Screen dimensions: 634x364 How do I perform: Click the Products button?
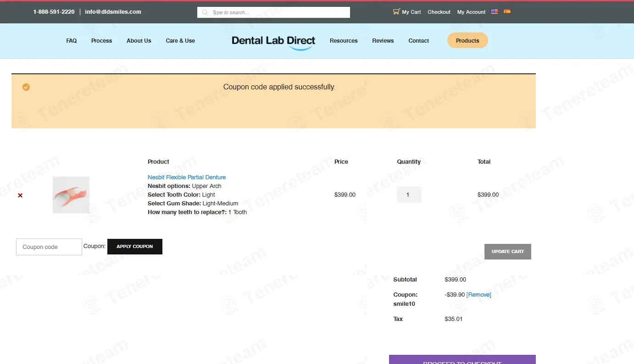(x=467, y=40)
